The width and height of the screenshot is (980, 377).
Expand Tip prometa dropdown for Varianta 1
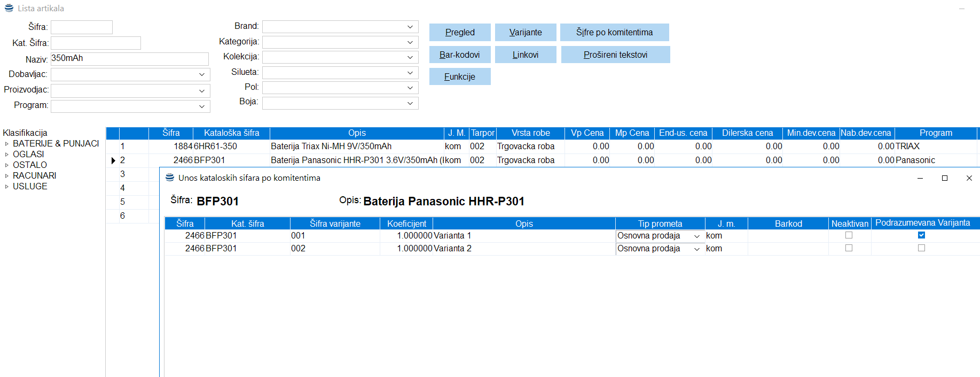[x=696, y=236]
